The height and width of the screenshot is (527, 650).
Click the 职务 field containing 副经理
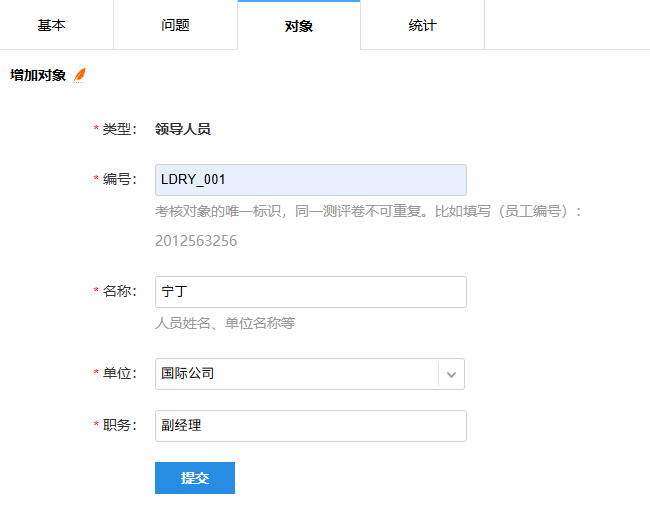point(310,426)
